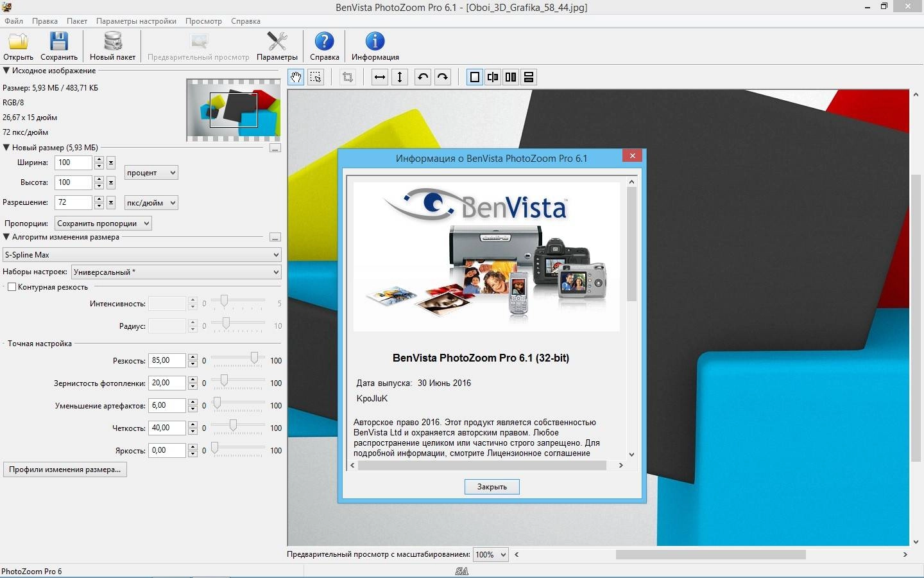924x578 pixels.
Task: Click the Четкость slider
Action: pyautogui.click(x=238, y=427)
